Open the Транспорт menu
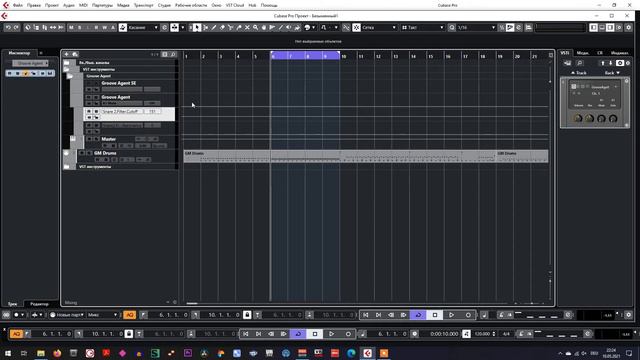Image resolution: width=640 pixels, height=360 pixels. coord(143,5)
